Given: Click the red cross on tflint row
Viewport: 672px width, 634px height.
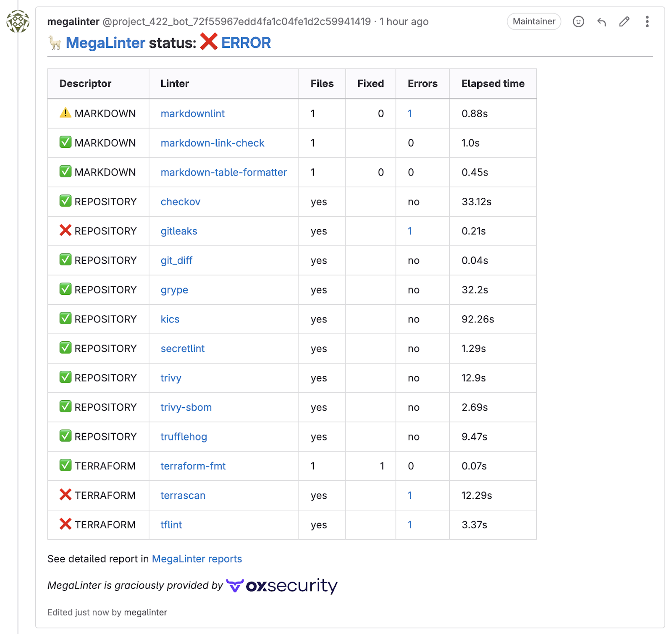Looking at the screenshot, I should [x=65, y=524].
